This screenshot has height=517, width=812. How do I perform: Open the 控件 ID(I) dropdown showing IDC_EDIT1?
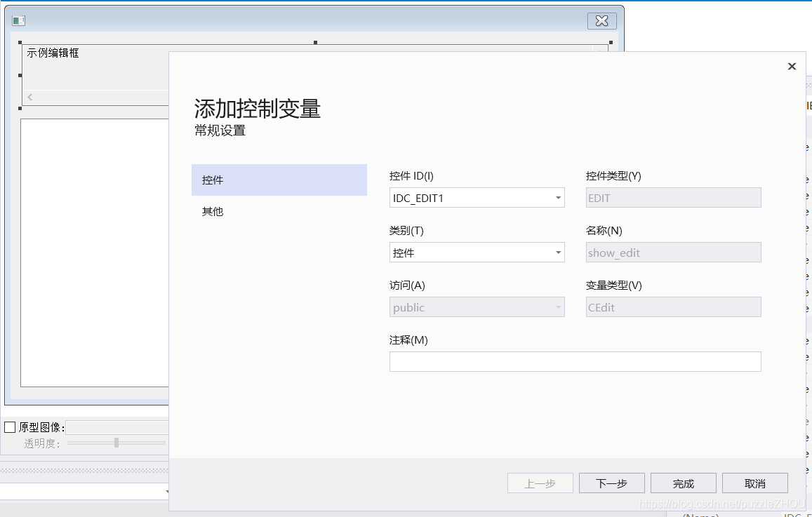557,197
